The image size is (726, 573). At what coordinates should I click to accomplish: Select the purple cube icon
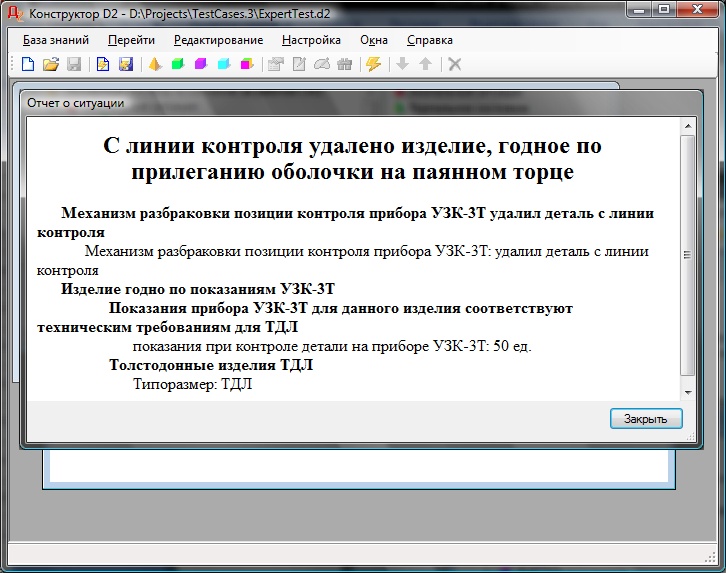click(201, 64)
